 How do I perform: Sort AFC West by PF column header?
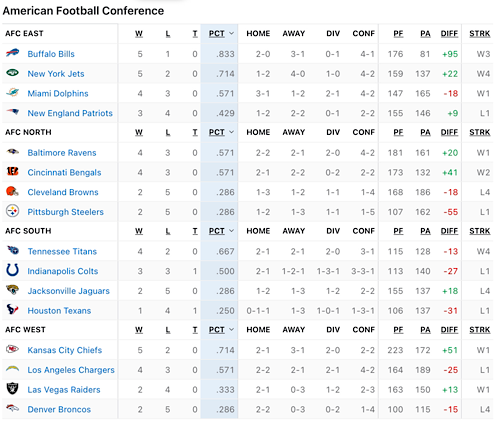click(x=398, y=330)
